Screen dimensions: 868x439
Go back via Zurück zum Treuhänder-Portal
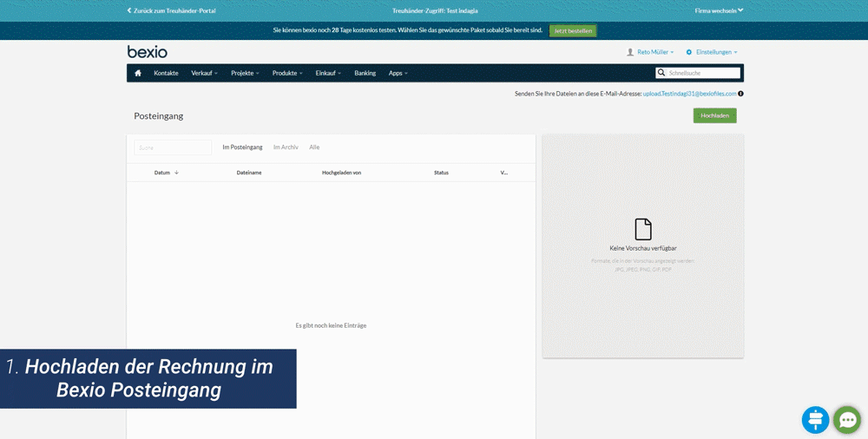click(172, 10)
